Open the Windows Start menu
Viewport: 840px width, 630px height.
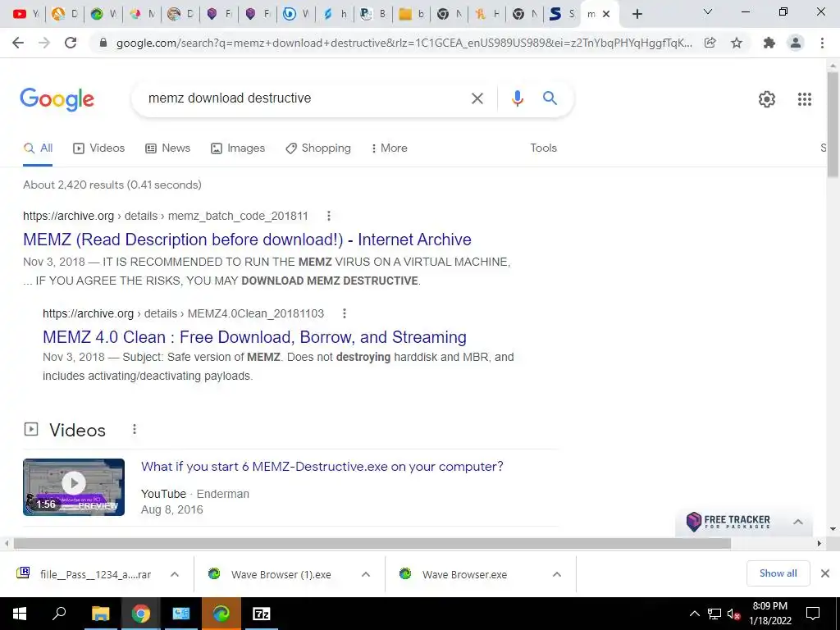tap(20, 614)
